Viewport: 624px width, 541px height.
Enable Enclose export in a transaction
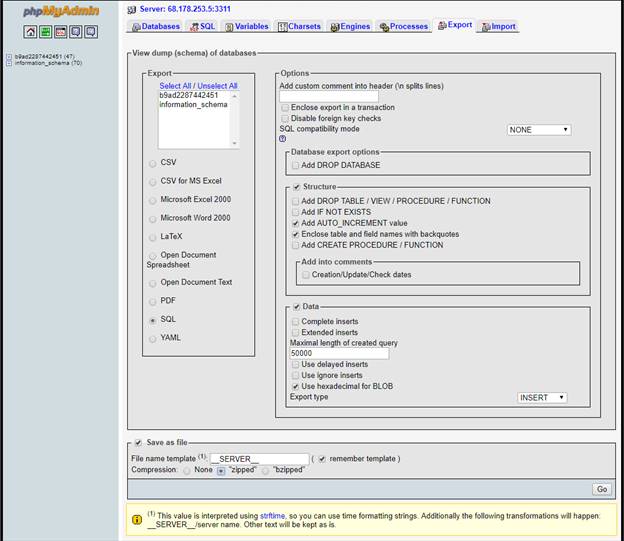(x=285, y=107)
